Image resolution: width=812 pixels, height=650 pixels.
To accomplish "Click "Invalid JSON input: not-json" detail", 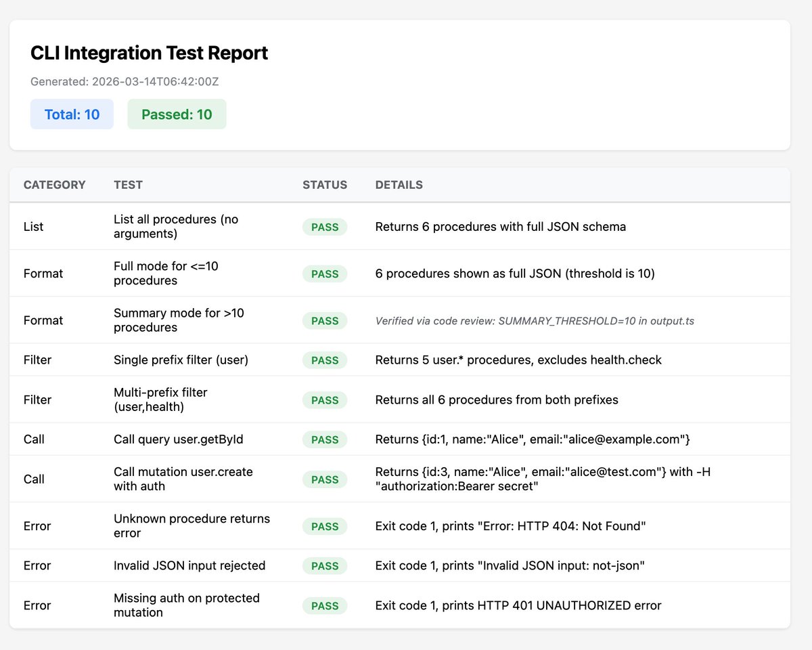I will [510, 565].
